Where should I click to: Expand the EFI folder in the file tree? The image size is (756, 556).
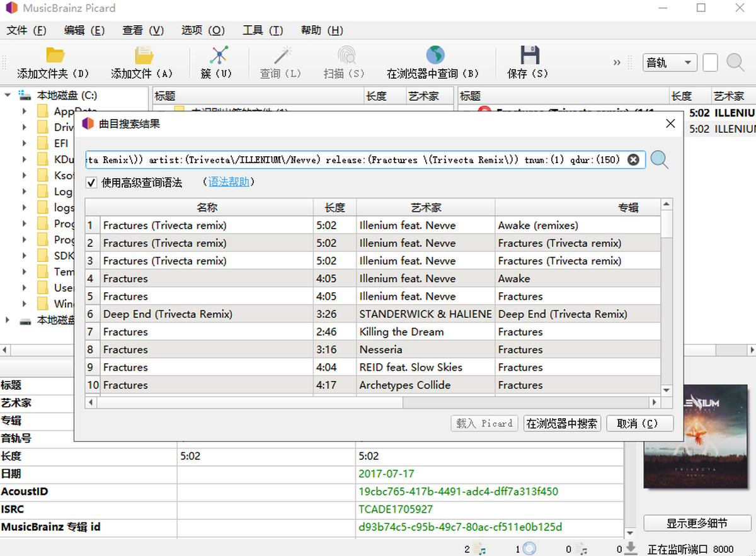coord(25,144)
